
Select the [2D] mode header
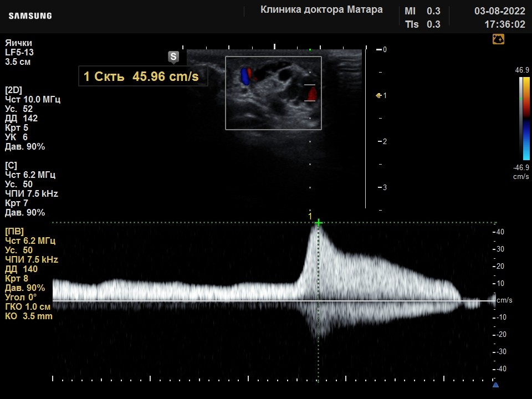point(13,90)
